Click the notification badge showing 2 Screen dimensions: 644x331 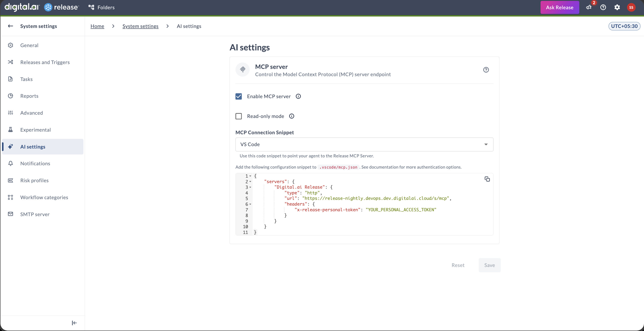[594, 3]
